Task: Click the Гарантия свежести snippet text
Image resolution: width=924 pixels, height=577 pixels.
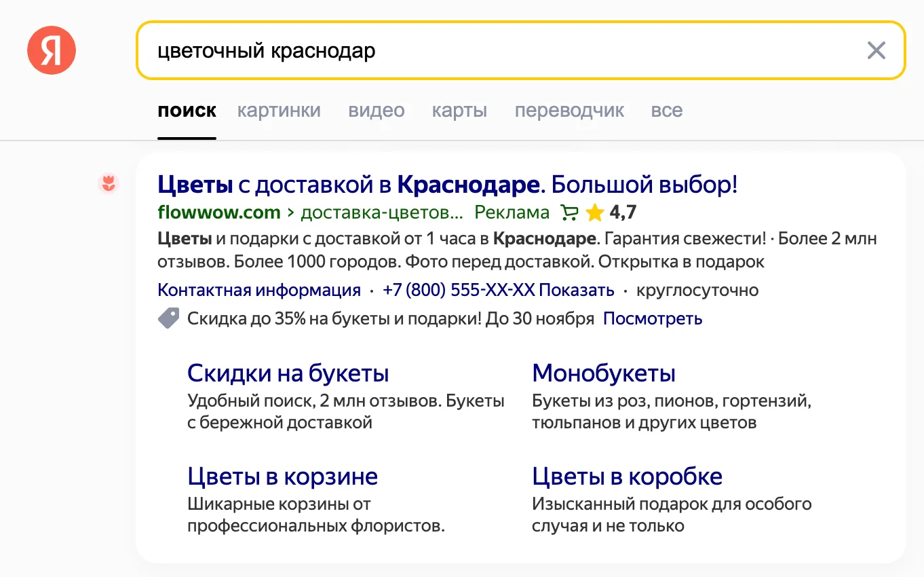Action: tap(685, 239)
